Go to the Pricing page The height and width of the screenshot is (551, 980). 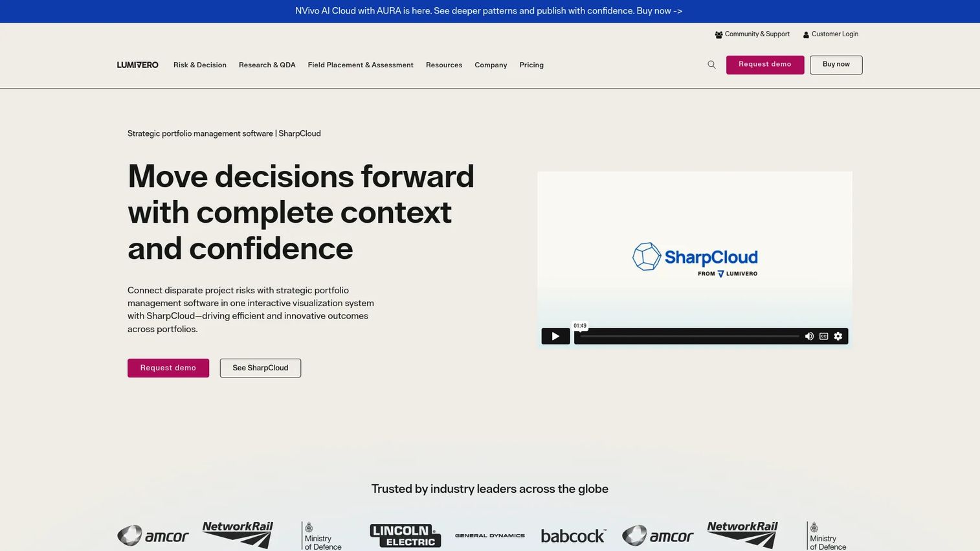coord(531,65)
